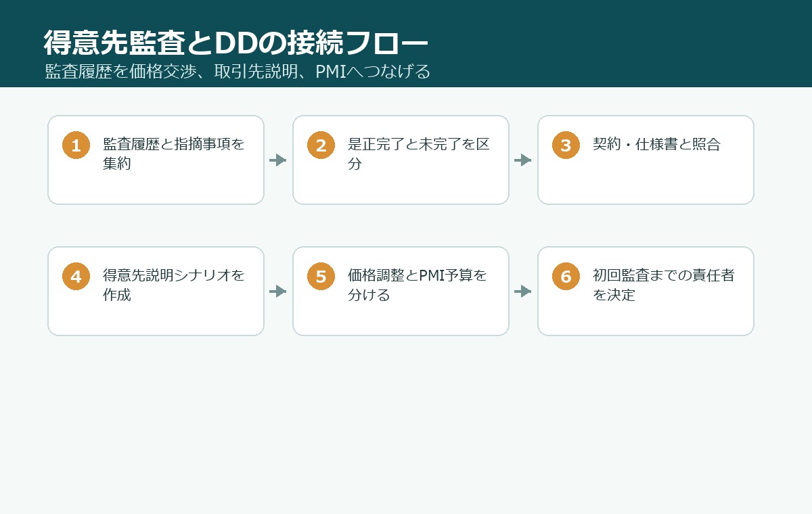Select the text 契約・仕様書と照合
Screen dimensions: 812x514
[656, 145]
